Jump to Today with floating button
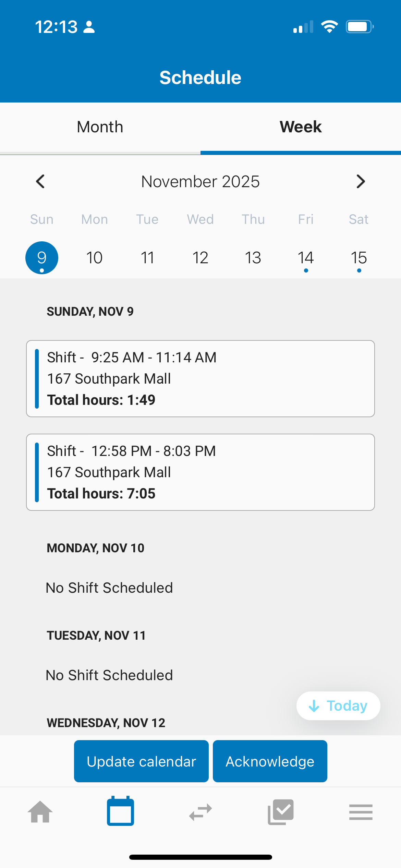401x868 pixels. click(x=338, y=706)
